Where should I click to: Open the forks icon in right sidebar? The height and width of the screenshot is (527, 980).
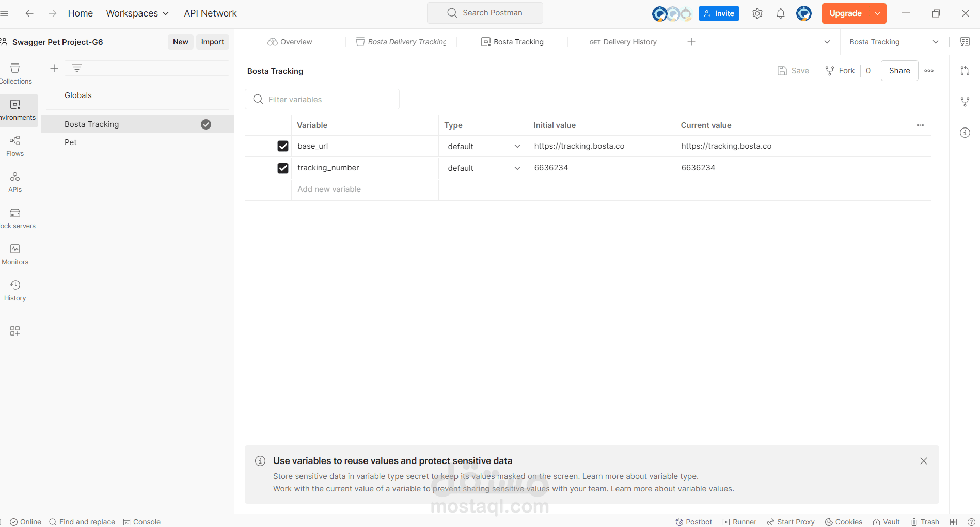click(965, 102)
